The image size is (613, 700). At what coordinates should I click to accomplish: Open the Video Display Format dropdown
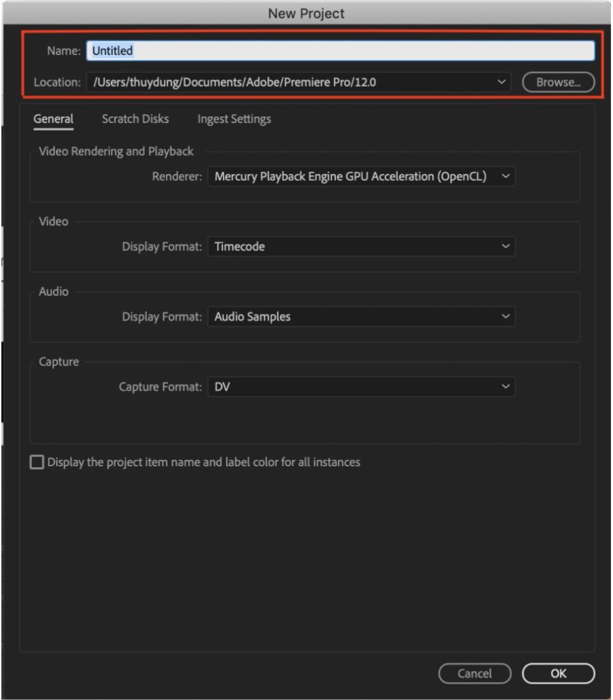pos(362,246)
